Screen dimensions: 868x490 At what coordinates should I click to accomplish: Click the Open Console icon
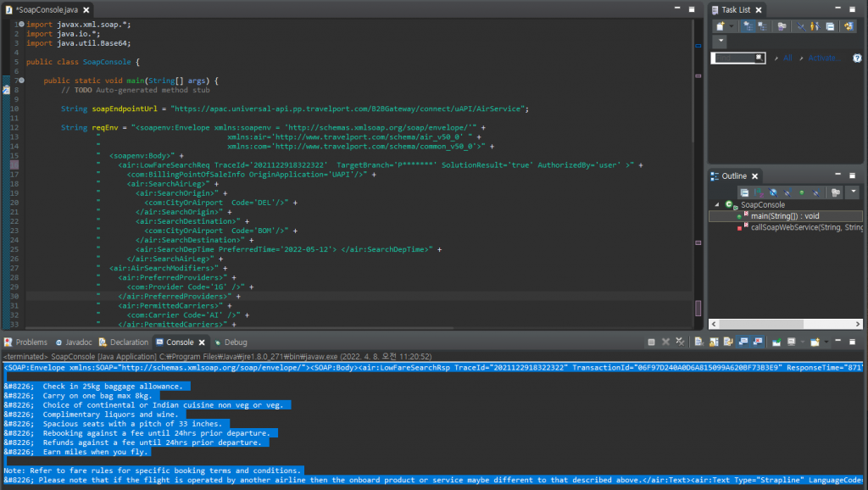(815, 342)
